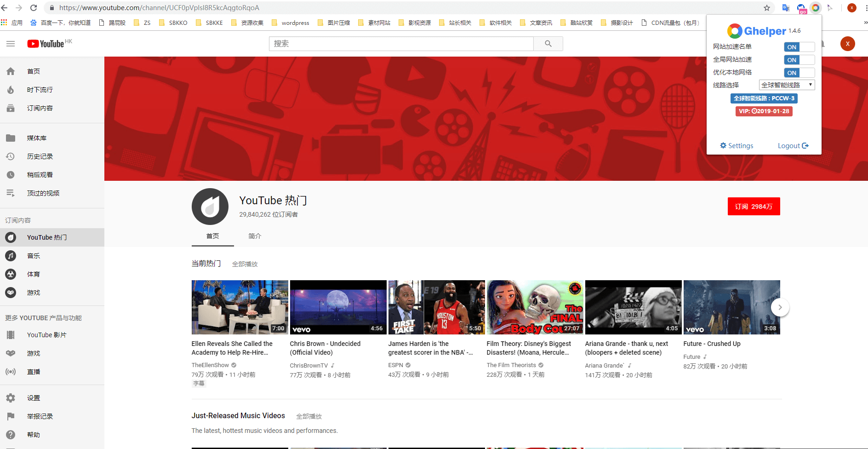868x449 pixels.
Task: Open the Film Theory Disney thumbnail
Action: click(x=535, y=307)
